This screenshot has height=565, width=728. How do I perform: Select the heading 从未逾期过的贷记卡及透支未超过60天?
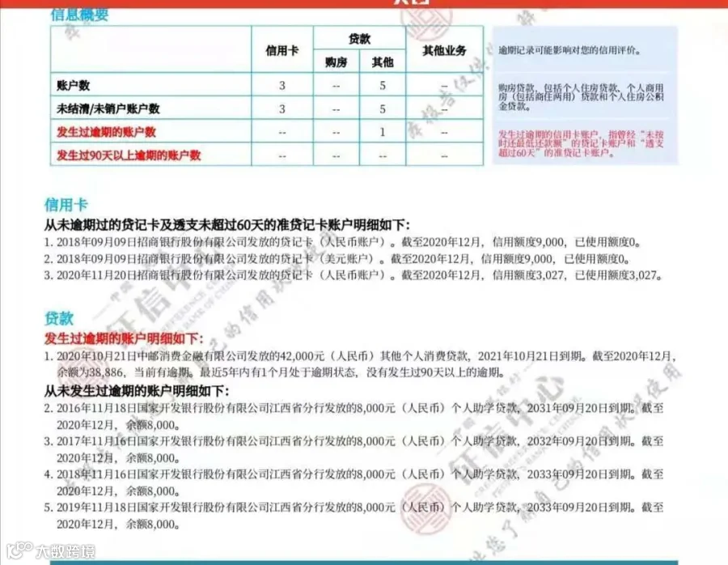227,225
